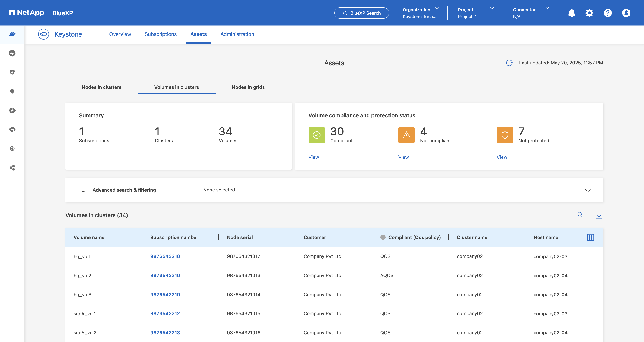The image size is (644, 342).
Task: Click the help question mark icon
Action: [608, 13]
